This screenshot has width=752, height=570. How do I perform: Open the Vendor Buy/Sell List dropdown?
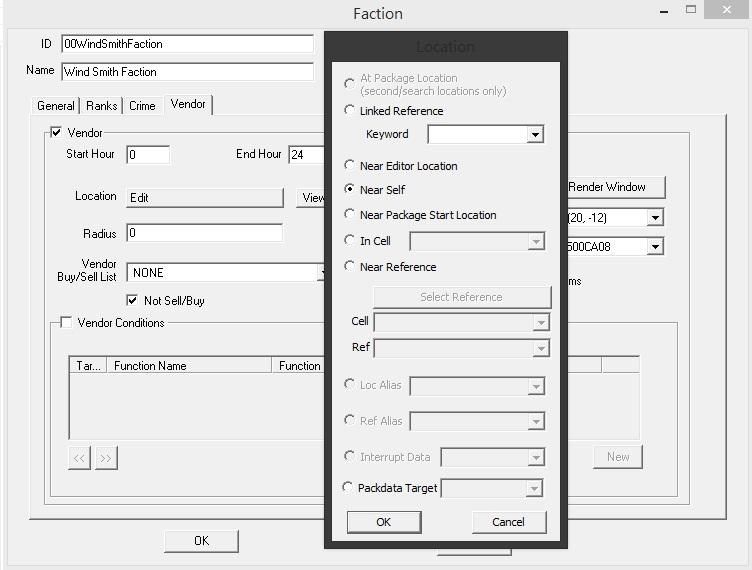[323, 273]
